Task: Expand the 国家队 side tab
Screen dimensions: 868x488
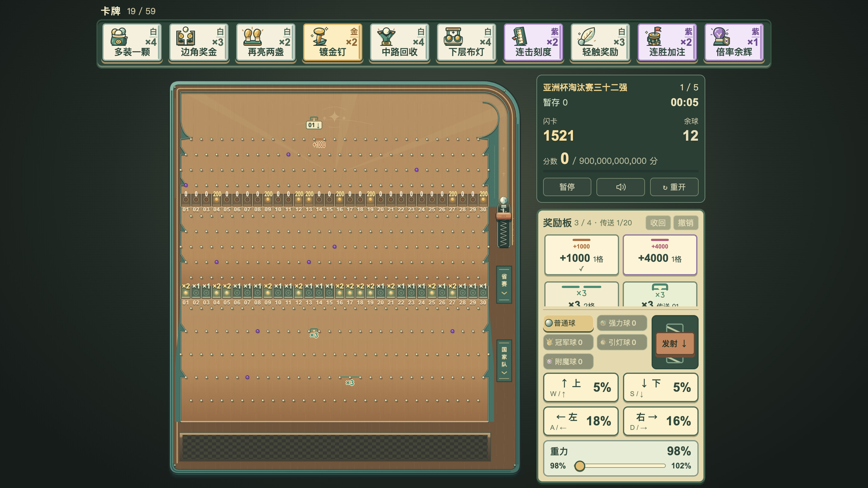Action: coord(504,361)
